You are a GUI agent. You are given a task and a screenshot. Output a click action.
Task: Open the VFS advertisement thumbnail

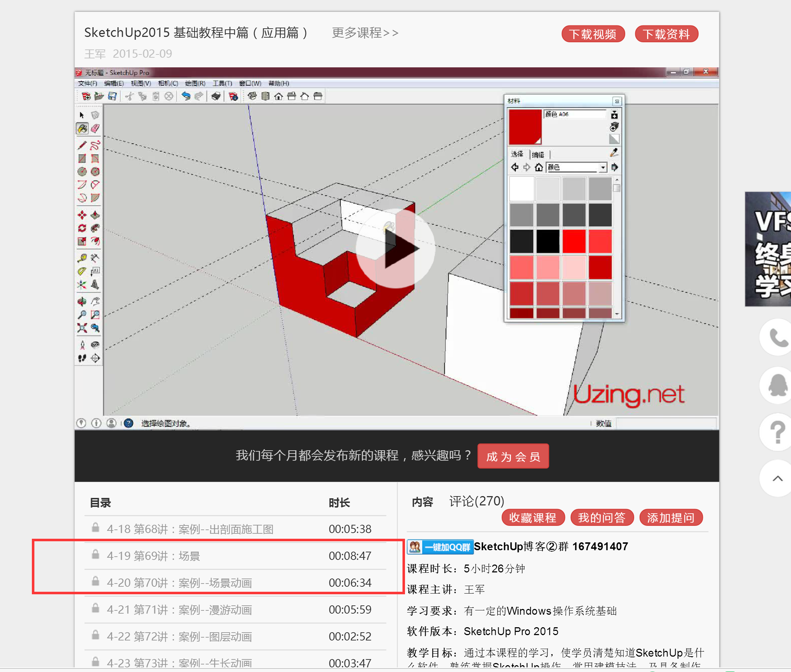[x=768, y=249]
